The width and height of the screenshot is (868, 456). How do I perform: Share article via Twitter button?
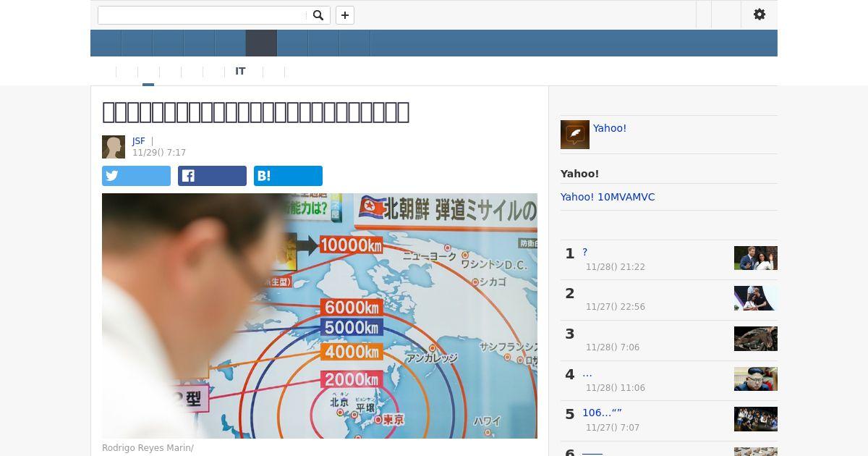(x=136, y=176)
